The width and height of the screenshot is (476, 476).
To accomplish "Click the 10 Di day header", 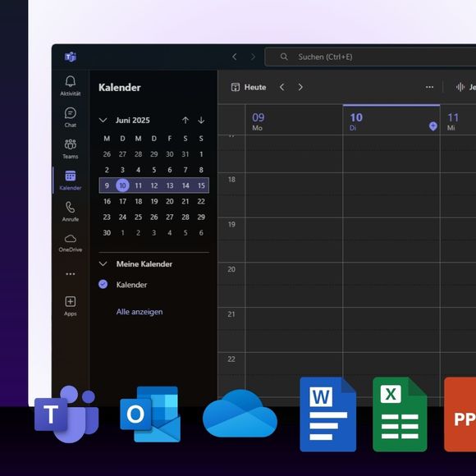I will point(391,121).
